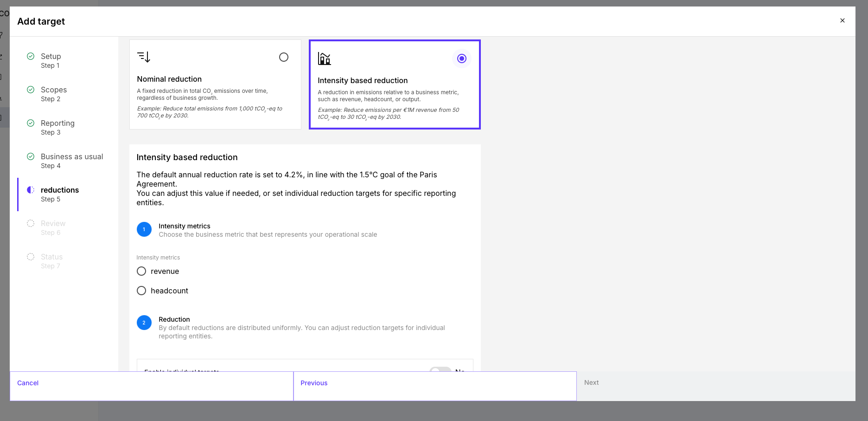Choose revenue as intensity metric

point(141,271)
